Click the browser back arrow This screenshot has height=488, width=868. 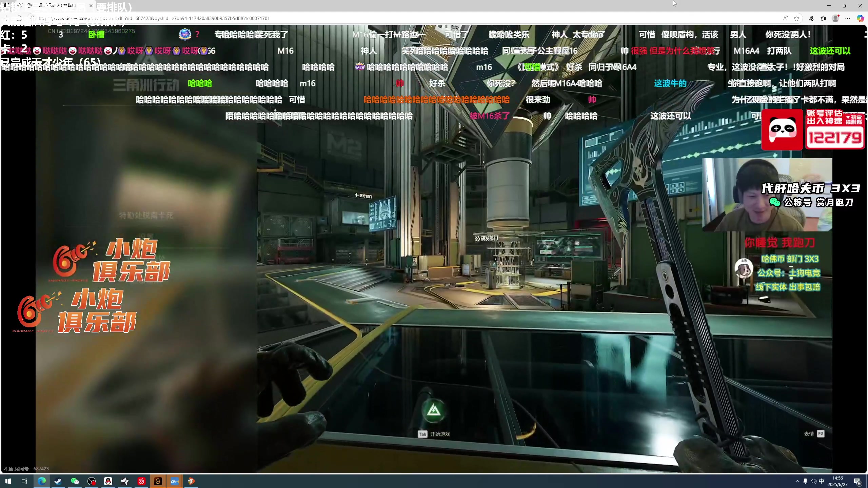pos(7,18)
